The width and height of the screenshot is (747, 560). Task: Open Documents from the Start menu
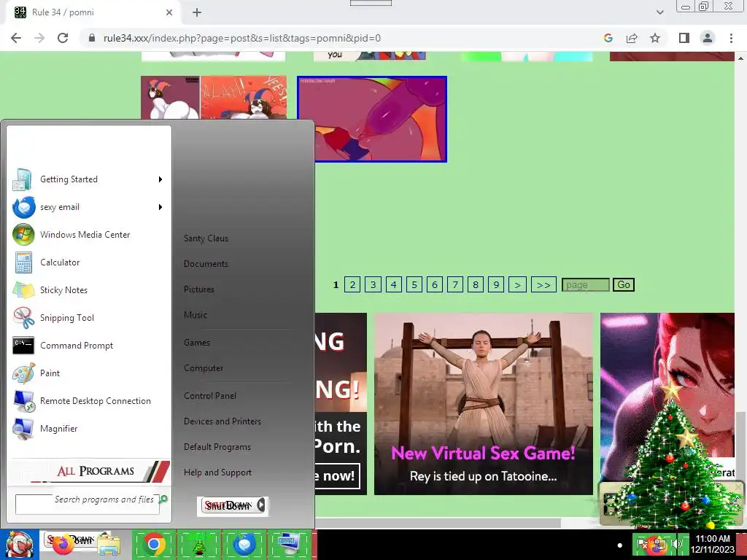click(206, 264)
